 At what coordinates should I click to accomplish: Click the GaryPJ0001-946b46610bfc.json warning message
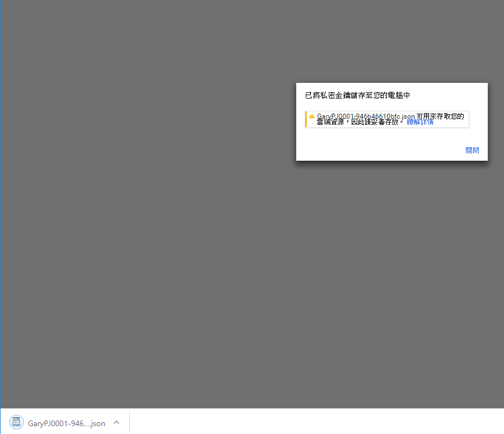pyautogui.click(x=388, y=119)
